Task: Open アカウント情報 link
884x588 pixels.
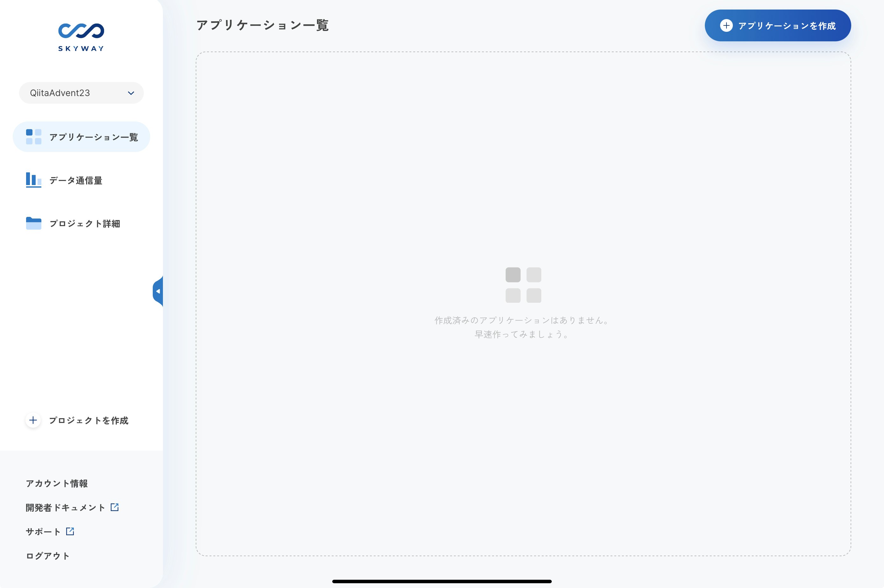Action: coord(57,483)
